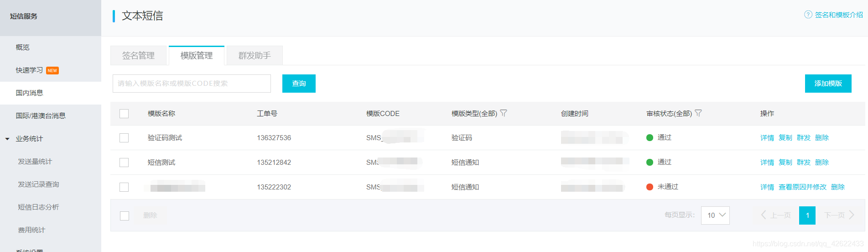Screen dimensions: 868x252
Task: Collapse the 业务统计 sidebar section
Action: (7, 139)
